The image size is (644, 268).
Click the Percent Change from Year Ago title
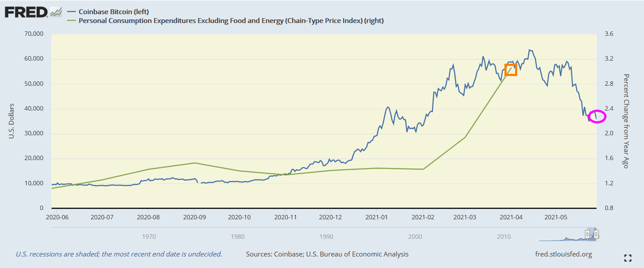[625, 121]
